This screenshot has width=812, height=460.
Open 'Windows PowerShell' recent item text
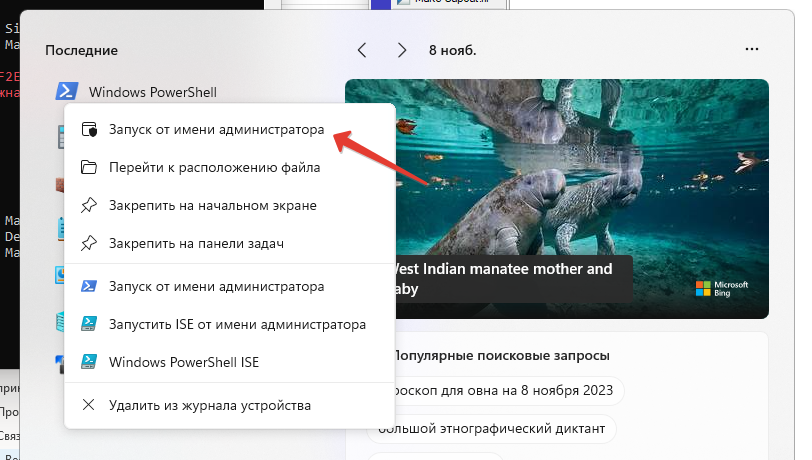153,92
